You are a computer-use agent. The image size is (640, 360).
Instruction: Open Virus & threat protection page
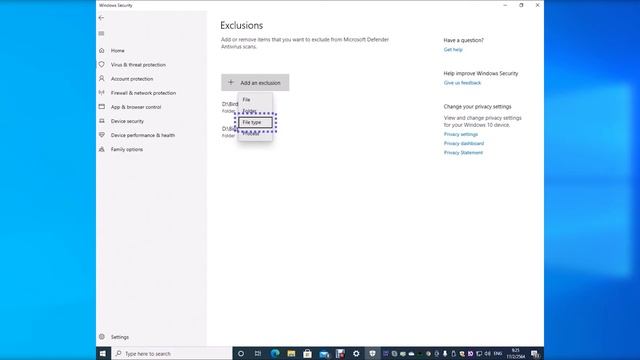click(x=138, y=64)
